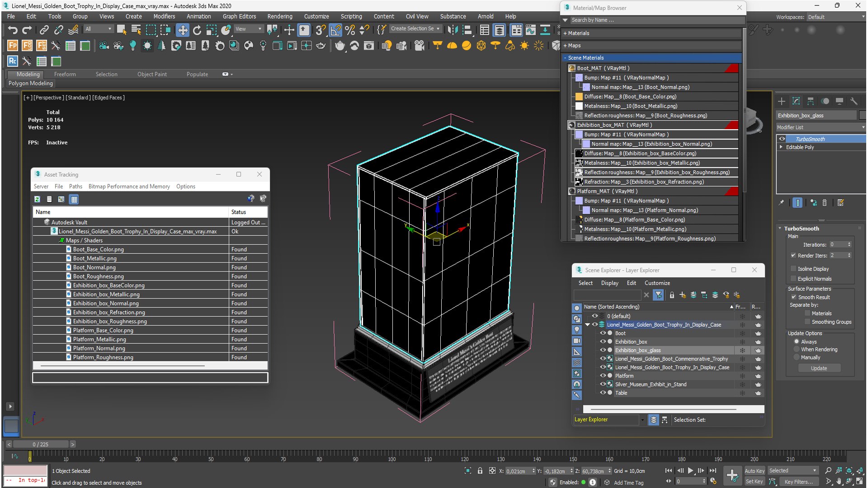
Task: Select the Manually update option
Action: pos(797,357)
